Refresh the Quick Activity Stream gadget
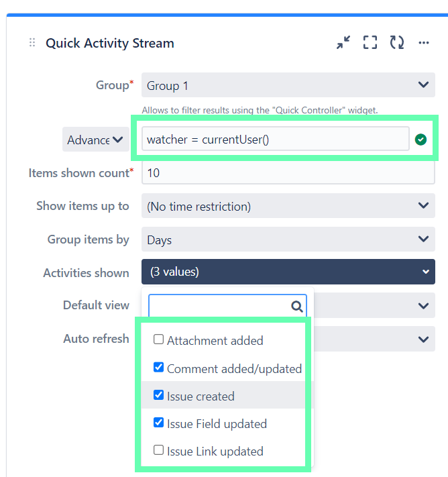 coord(397,42)
